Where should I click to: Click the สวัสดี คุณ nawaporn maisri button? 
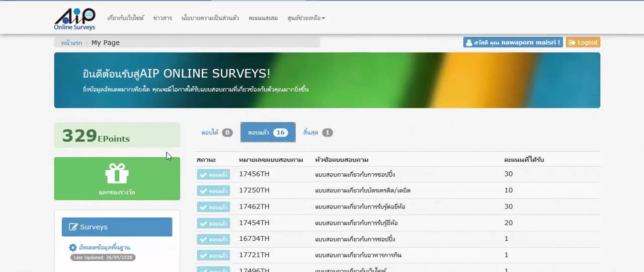coord(513,42)
